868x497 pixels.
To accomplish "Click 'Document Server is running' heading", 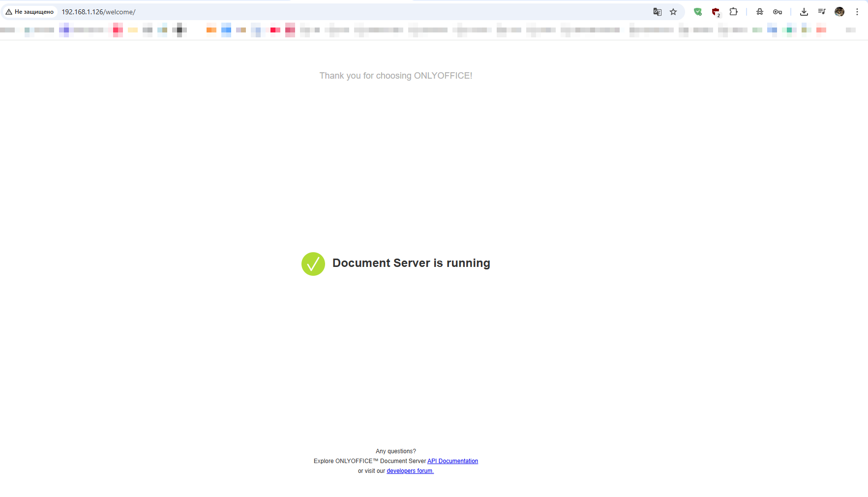I will (411, 263).
